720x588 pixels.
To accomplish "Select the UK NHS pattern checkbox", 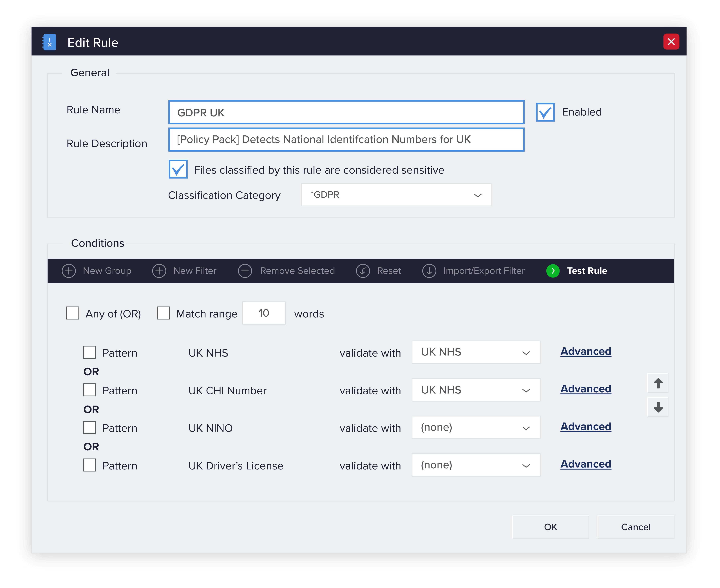I will coord(89,353).
